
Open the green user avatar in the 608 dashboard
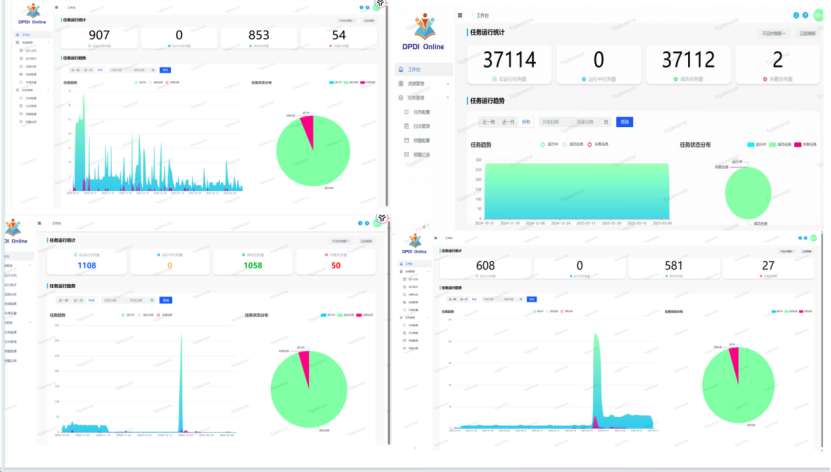(x=814, y=238)
